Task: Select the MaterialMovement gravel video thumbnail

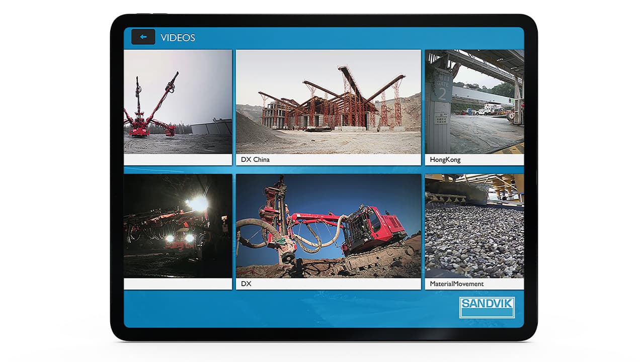Action: [474, 226]
